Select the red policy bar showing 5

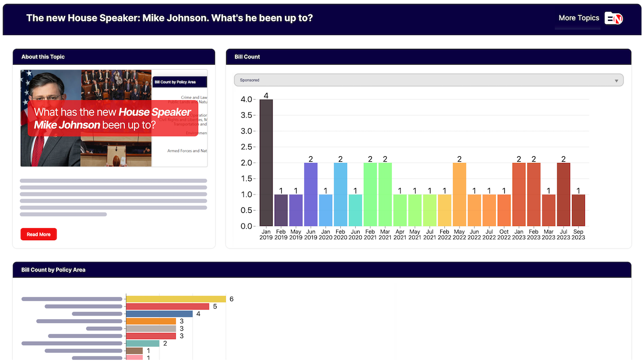click(x=167, y=306)
